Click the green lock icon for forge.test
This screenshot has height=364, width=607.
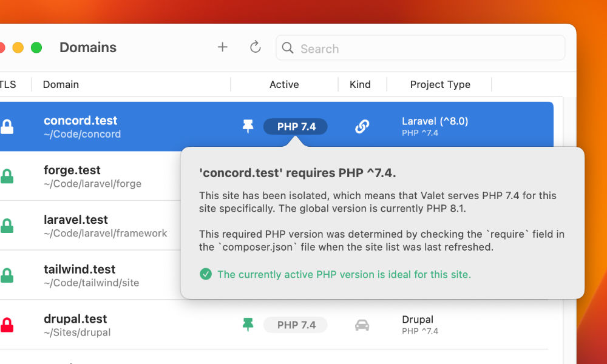pyautogui.click(x=7, y=176)
